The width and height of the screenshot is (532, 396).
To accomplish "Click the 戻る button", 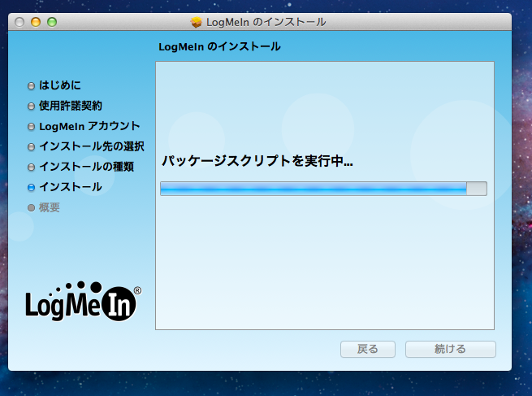I will (x=368, y=349).
